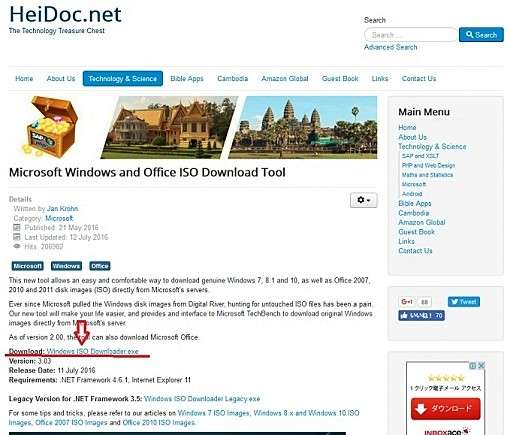Click the ad info icon
Screen dimensions: 510x435
[x=473, y=366]
